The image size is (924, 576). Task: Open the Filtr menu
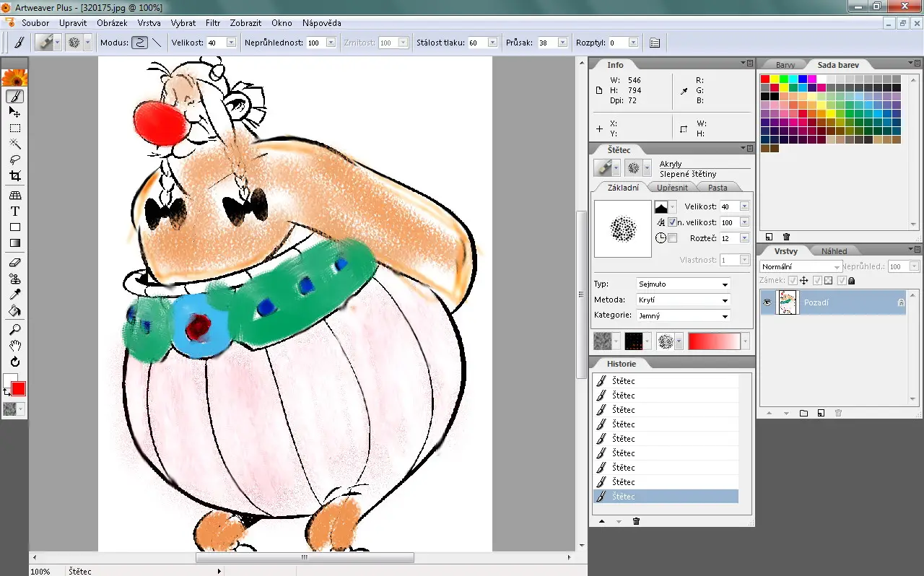coord(213,23)
